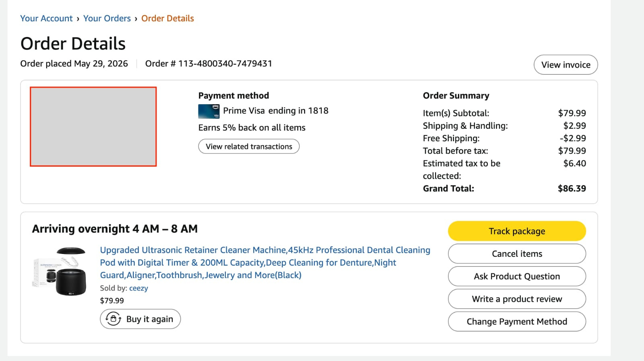
Task: Visit seller ceezy's page
Action: pyautogui.click(x=138, y=288)
